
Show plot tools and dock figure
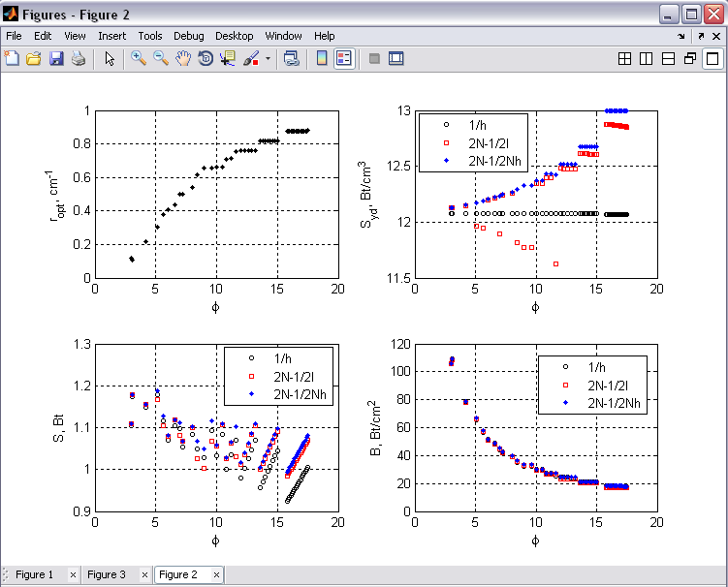(396, 58)
